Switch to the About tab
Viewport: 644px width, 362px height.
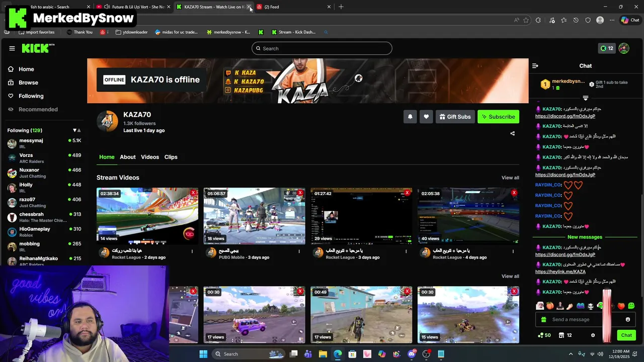[x=128, y=157]
